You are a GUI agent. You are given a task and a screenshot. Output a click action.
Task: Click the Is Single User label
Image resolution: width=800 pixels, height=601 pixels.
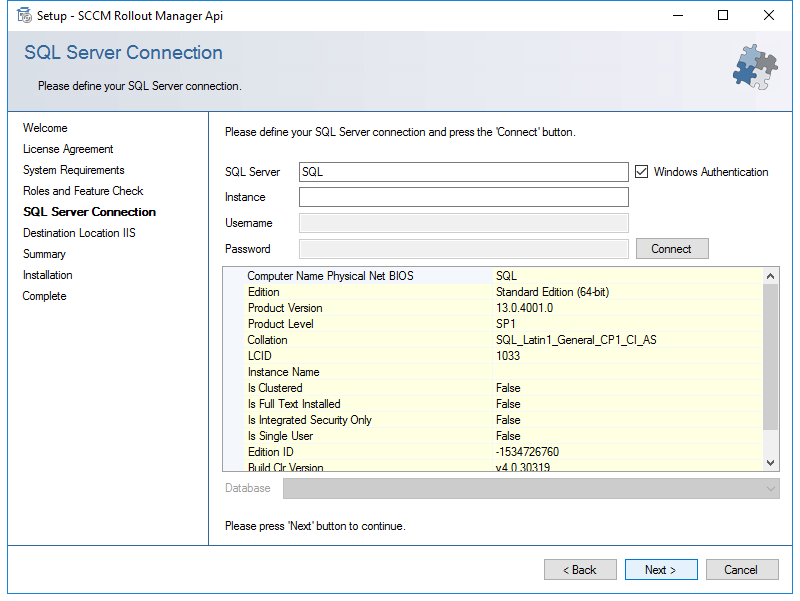coord(280,436)
